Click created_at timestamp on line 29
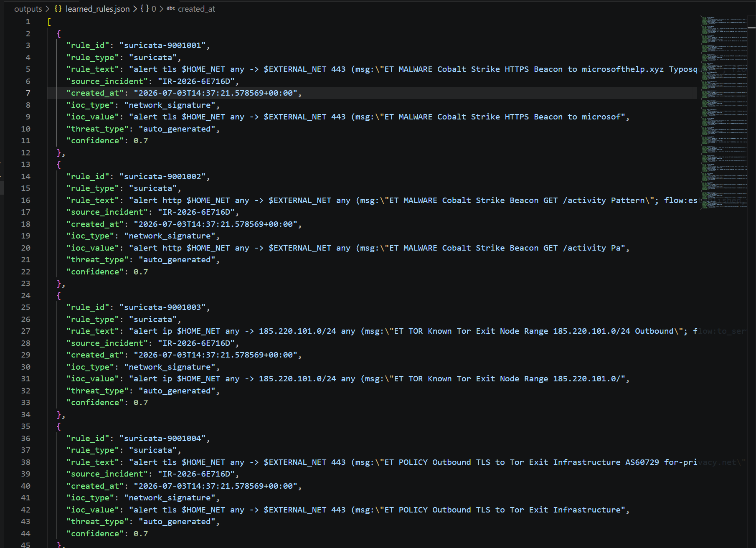The width and height of the screenshot is (756, 548). [216, 355]
